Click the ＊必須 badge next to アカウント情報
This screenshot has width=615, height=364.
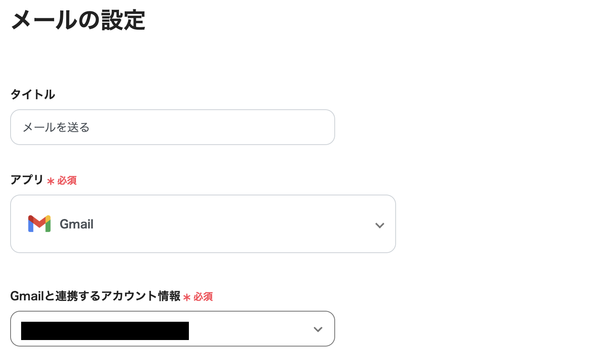pyautogui.click(x=198, y=297)
